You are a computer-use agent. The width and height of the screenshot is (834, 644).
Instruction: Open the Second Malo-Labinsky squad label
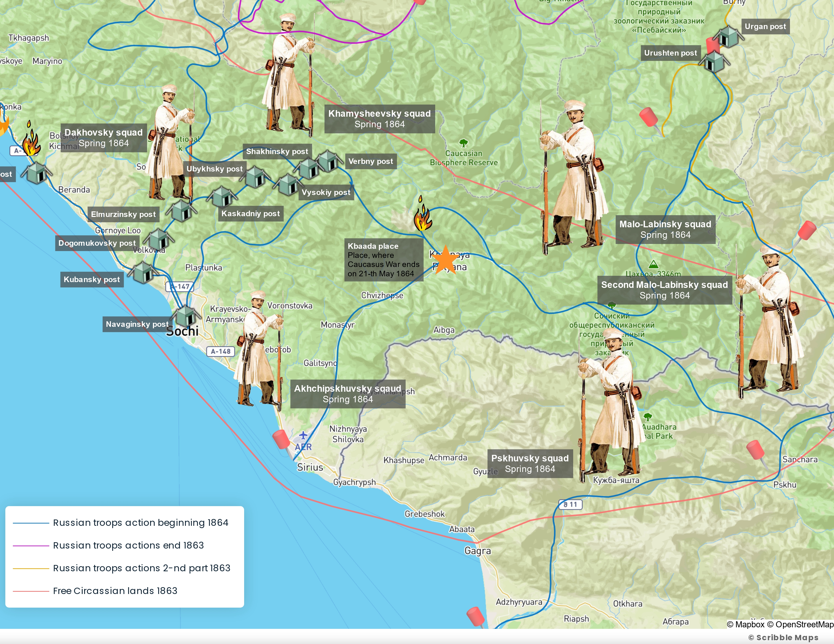tap(664, 290)
